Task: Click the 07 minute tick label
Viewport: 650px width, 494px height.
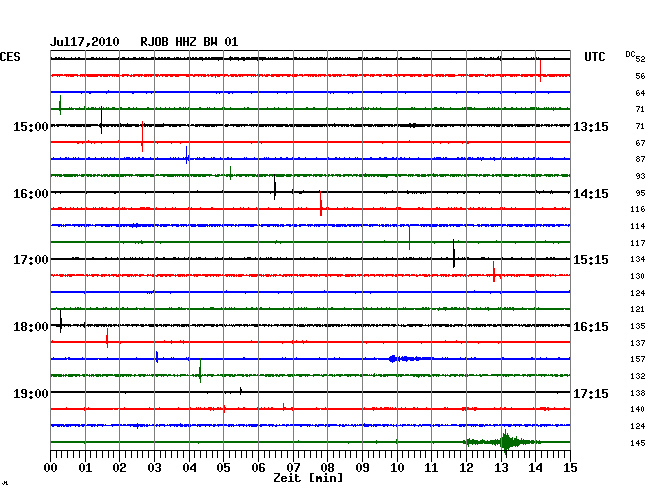Action: pos(293,467)
